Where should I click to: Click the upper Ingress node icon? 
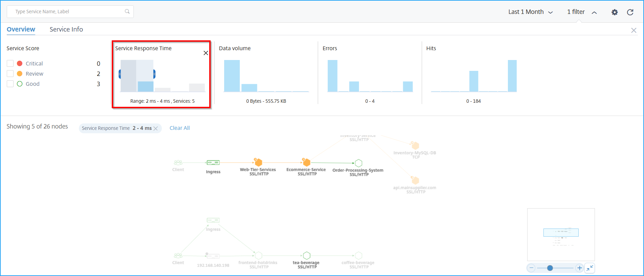213,163
